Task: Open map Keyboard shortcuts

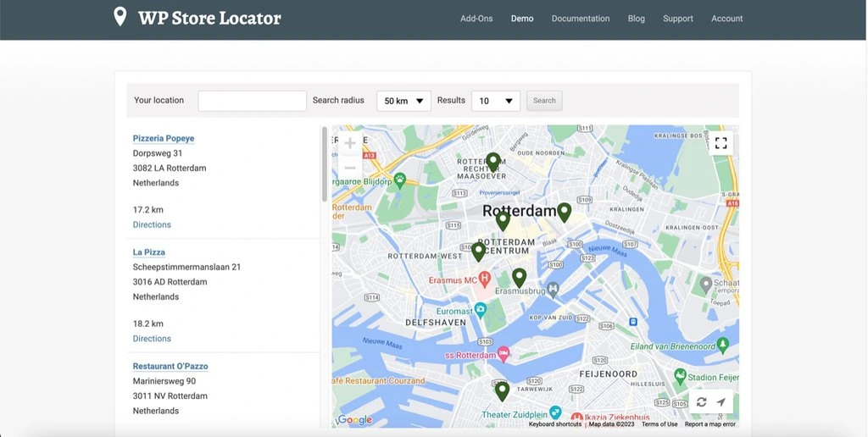Action: 554,424
